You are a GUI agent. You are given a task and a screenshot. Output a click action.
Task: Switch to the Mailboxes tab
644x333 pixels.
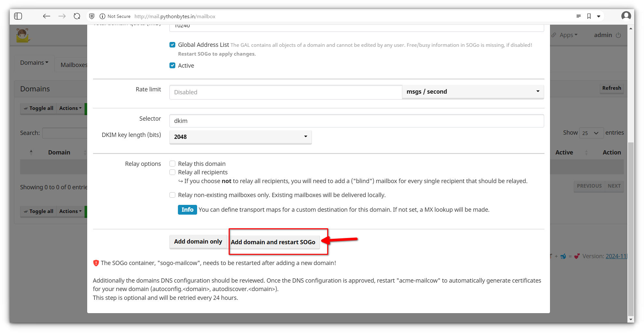tap(74, 64)
